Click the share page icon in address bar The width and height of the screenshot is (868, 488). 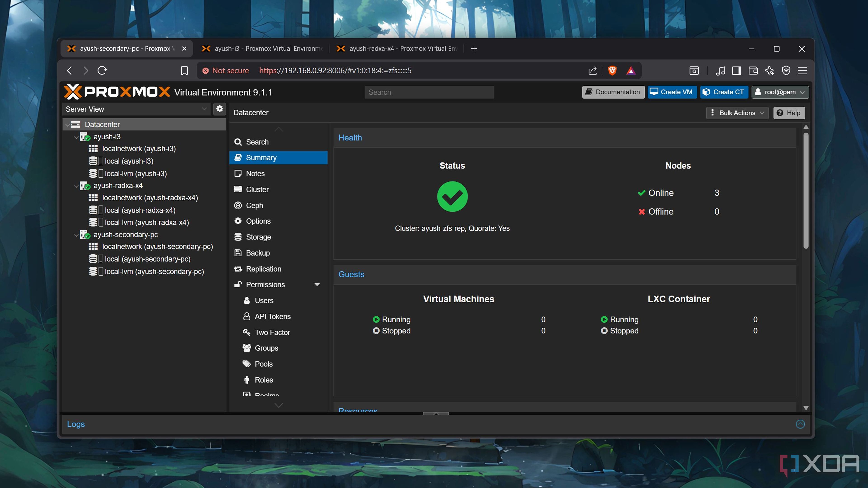click(x=593, y=70)
